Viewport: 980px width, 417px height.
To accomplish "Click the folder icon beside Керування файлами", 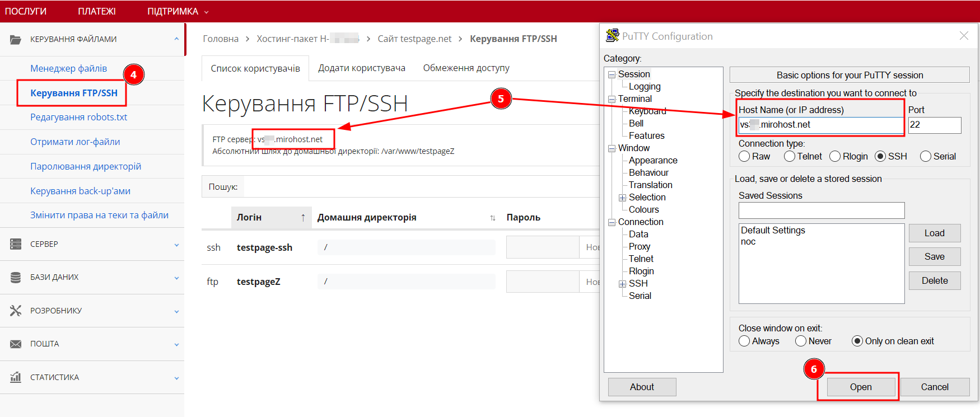I will [16, 39].
